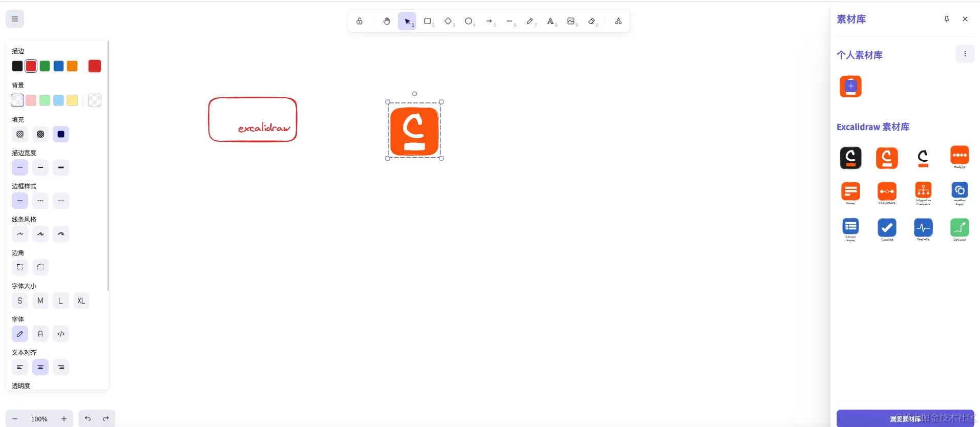This screenshot has width=980, height=427.
Task: Select the Insert Image tool
Action: [571, 21]
